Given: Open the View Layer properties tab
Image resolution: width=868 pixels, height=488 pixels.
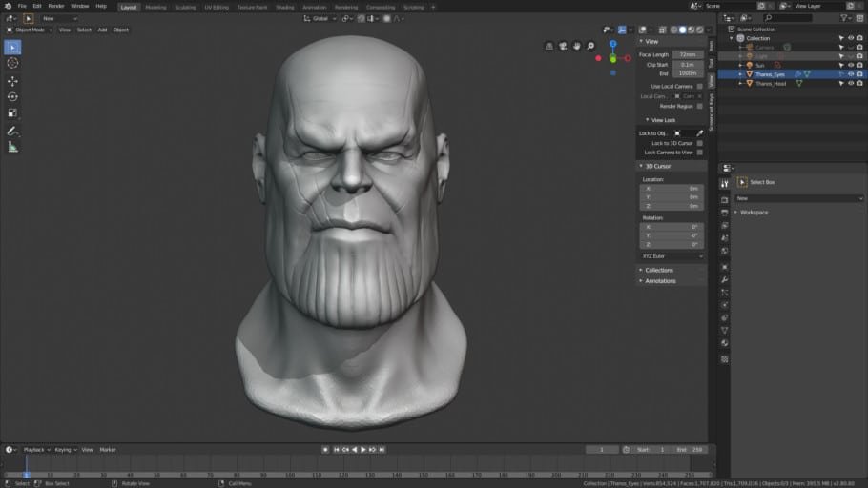Looking at the screenshot, I should [725, 225].
